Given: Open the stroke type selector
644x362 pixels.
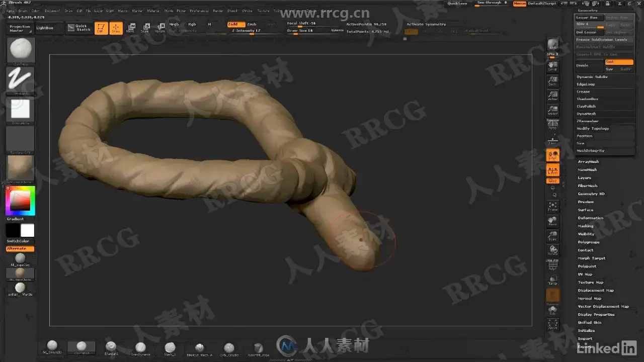Looking at the screenshot, I should pyautogui.click(x=20, y=79).
